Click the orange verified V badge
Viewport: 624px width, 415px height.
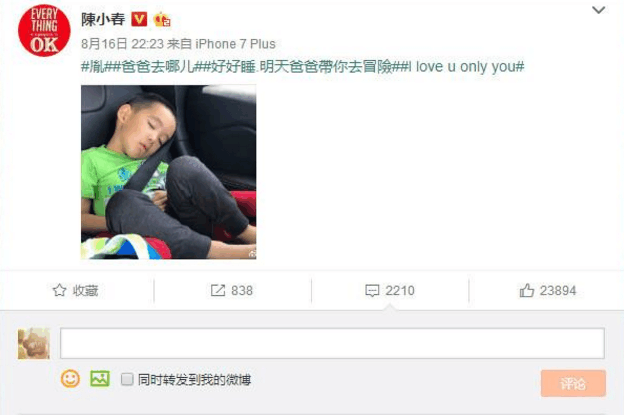(x=139, y=19)
